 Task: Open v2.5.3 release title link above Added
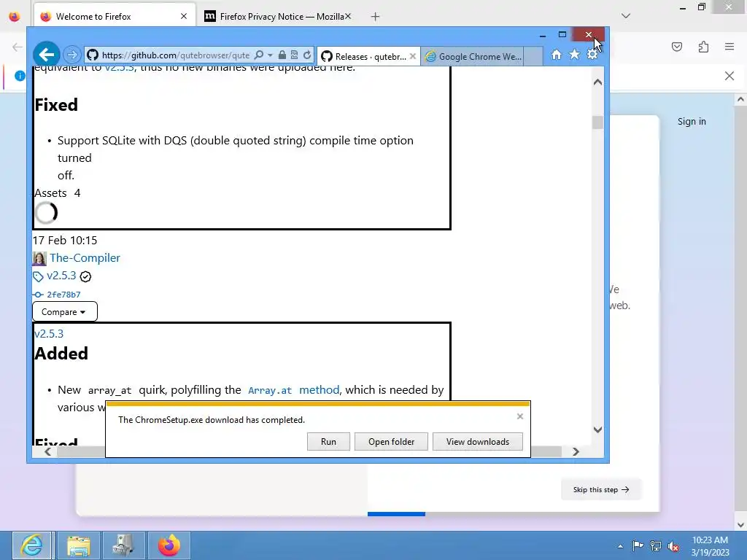49,334
